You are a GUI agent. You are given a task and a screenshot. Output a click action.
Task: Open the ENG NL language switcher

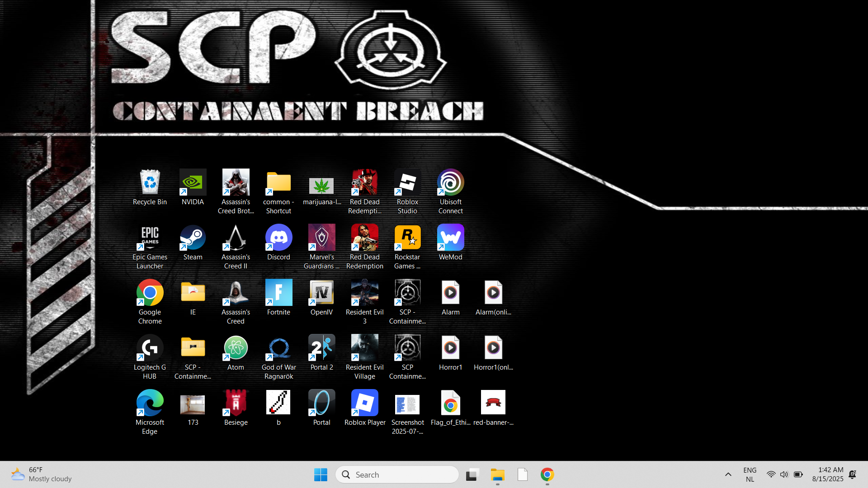[750, 474]
